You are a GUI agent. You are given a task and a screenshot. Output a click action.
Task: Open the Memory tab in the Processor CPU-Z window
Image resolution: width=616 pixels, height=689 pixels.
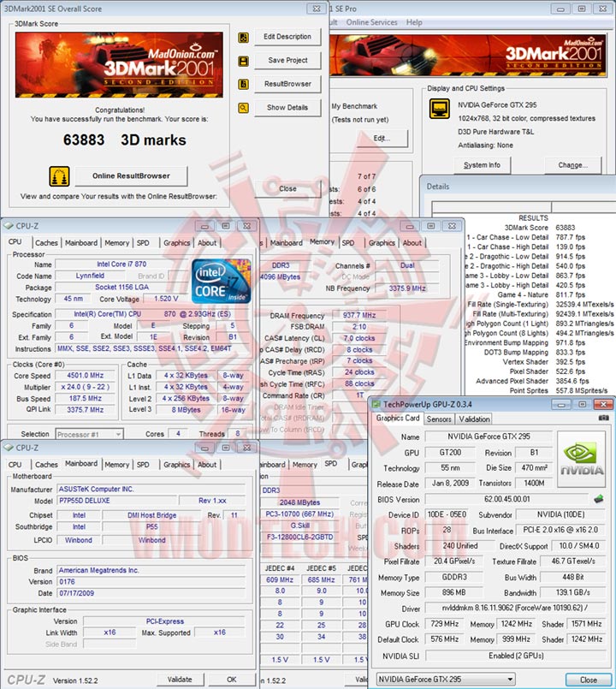(117, 243)
